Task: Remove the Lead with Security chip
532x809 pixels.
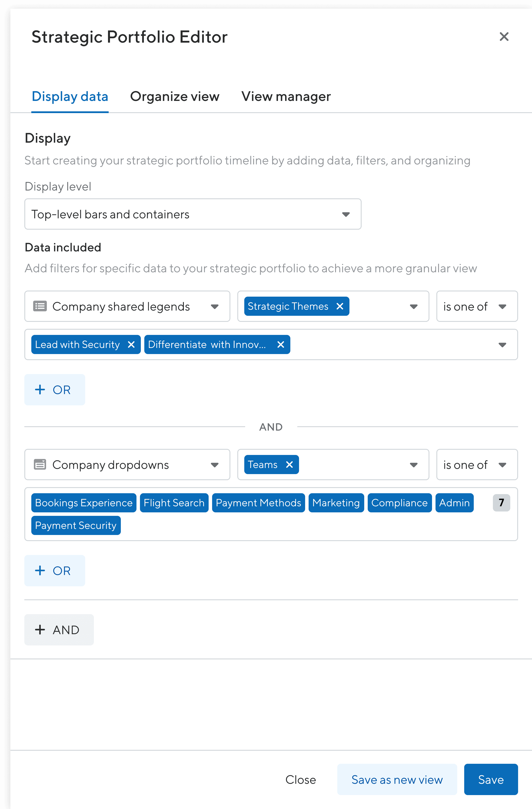Action: point(131,345)
